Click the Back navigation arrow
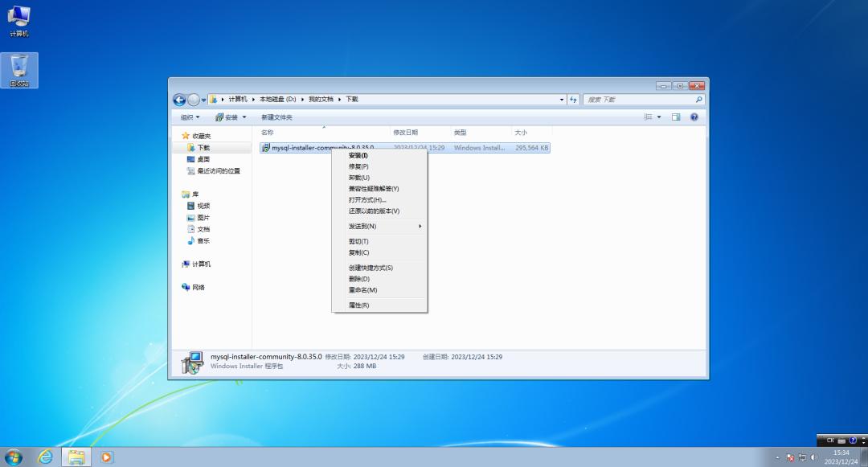 (x=179, y=100)
